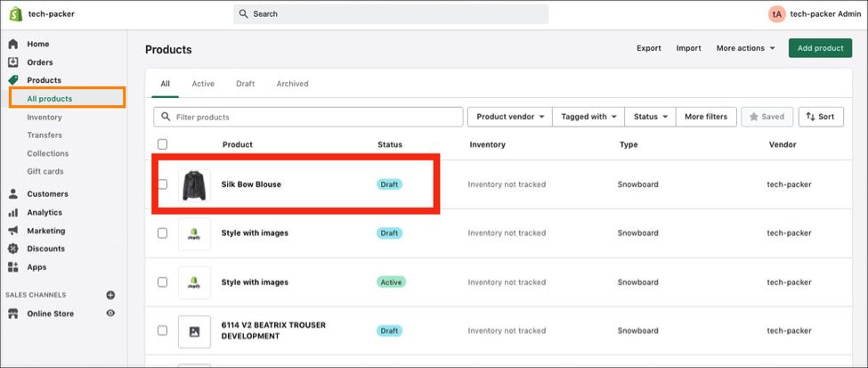
Task: Click the search magnifier in top bar
Action: [x=244, y=14]
